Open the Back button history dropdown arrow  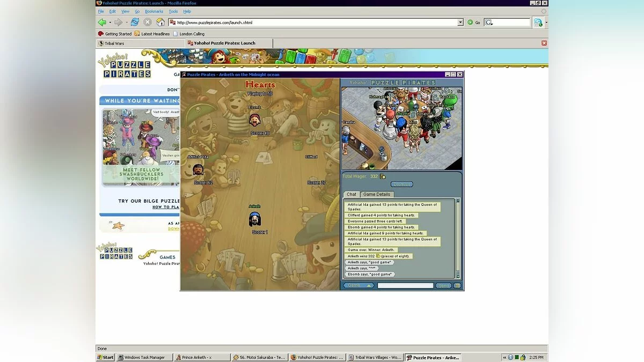coord(110,23)
